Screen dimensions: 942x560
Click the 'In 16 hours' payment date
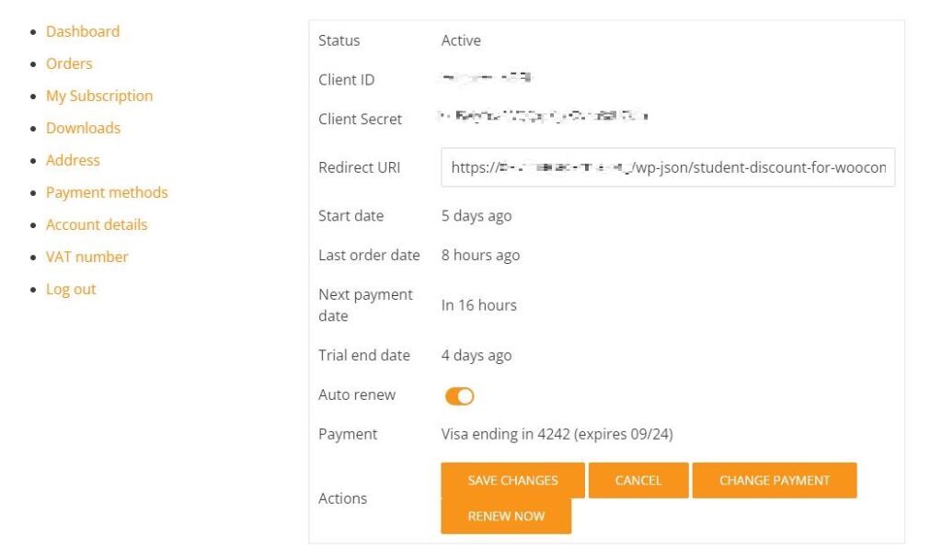478,305
